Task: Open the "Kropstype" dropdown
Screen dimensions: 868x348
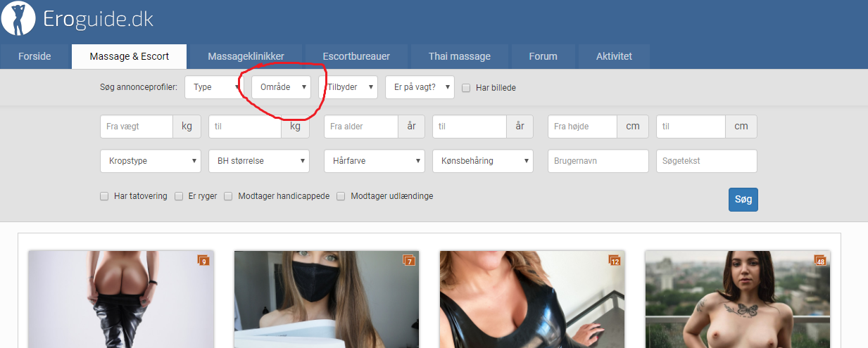Action: coord(150,161)
